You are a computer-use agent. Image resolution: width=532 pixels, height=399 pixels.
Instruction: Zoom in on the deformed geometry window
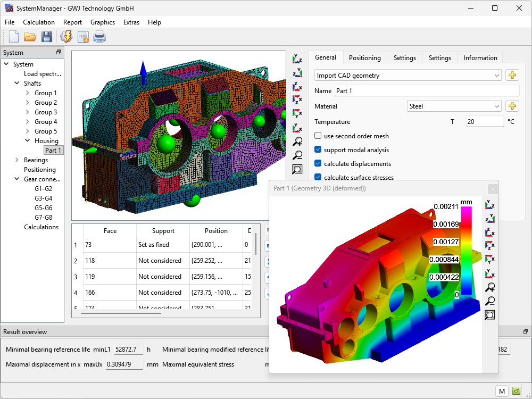[489, 288]
